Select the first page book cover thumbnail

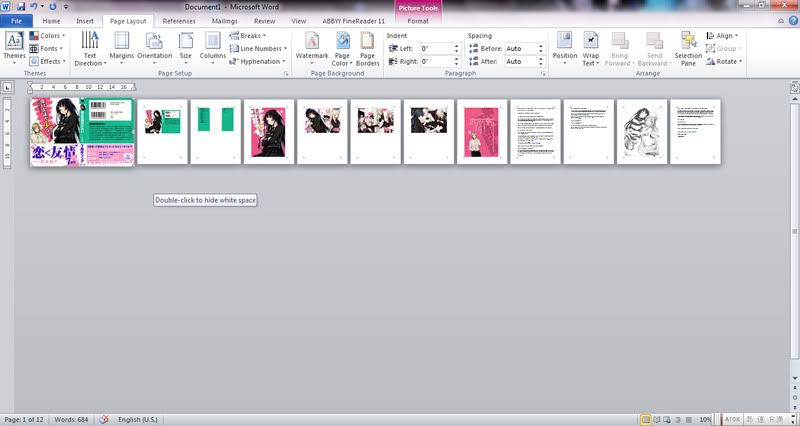click(x=82, y=132)
